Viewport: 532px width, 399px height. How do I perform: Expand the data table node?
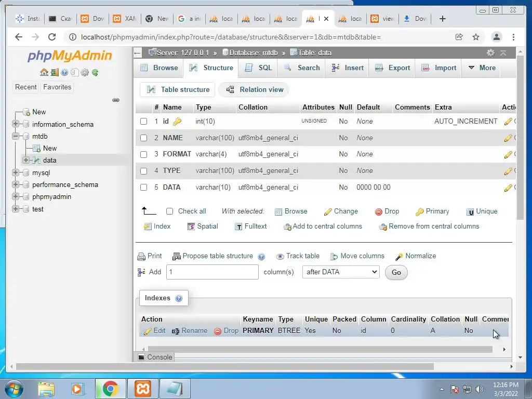pos(26,160)
